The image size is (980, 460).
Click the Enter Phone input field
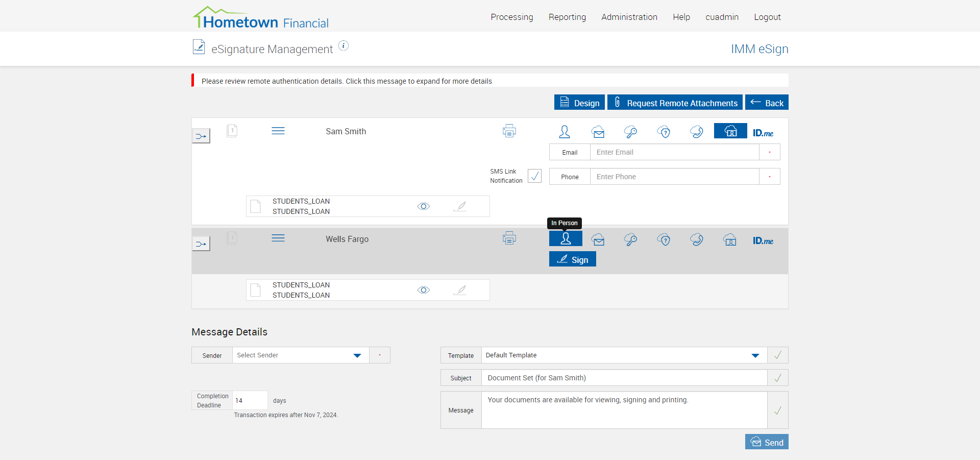pyautogui.click(x=674, y=177)
